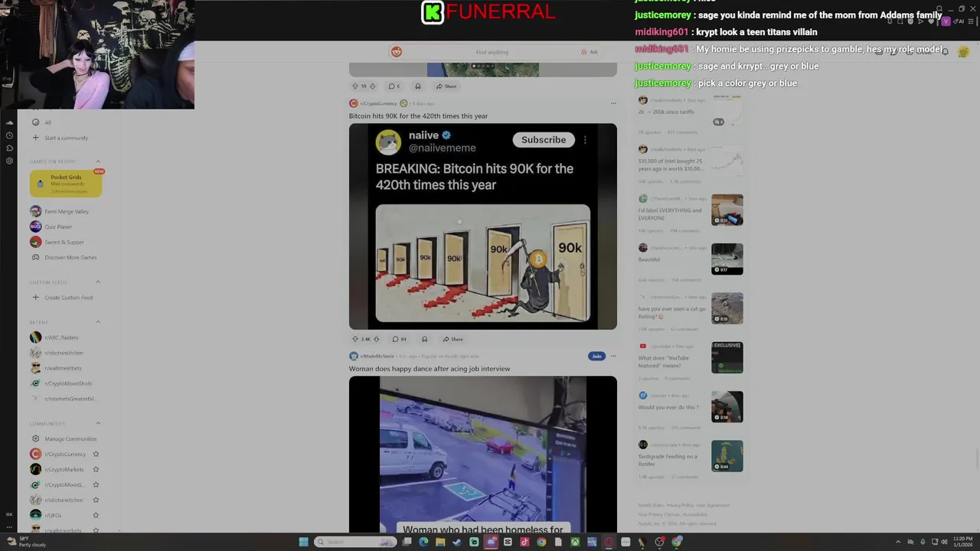Share the Bitcoin hits 90K post
Viewport: 980px width, 551px height.
coord(452,339)
